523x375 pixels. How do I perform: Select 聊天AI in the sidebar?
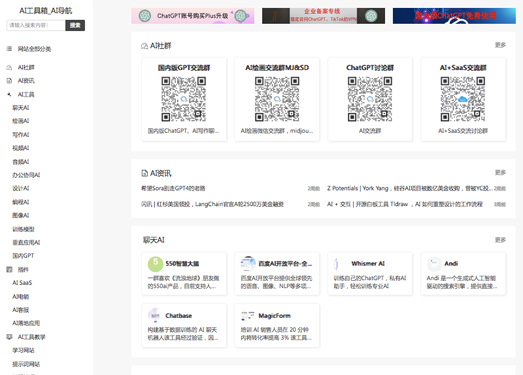click(21, 108)
